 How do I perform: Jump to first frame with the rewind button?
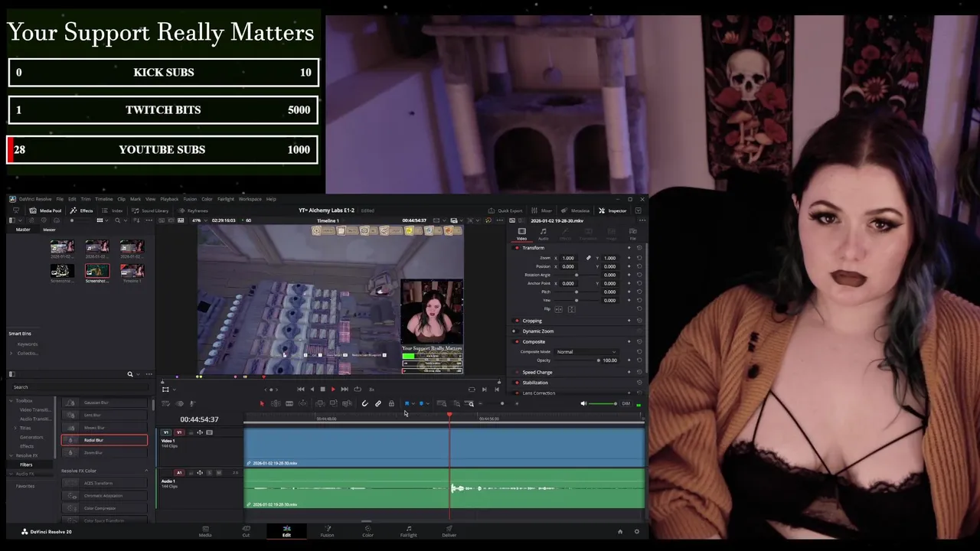(x=300, y=389)
